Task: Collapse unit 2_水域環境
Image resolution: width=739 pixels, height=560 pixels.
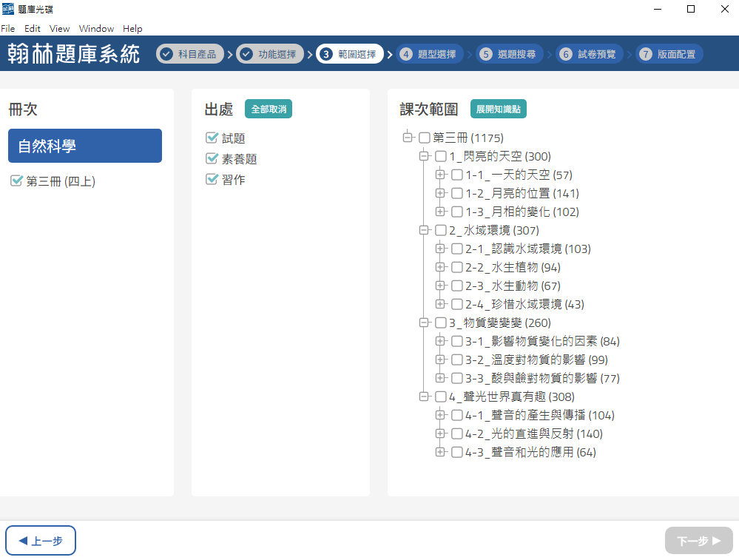Action: [424, 229]
